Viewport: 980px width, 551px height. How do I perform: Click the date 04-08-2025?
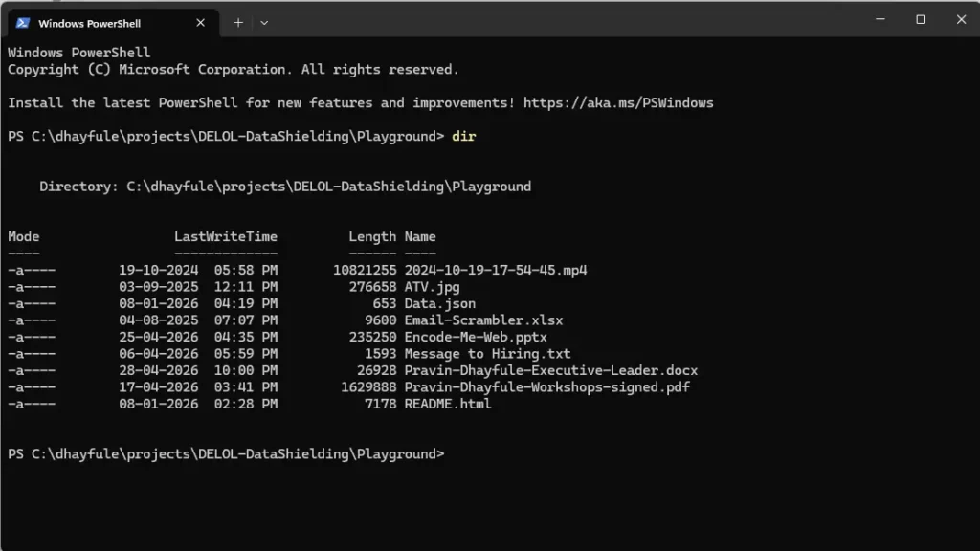point(159,320)
